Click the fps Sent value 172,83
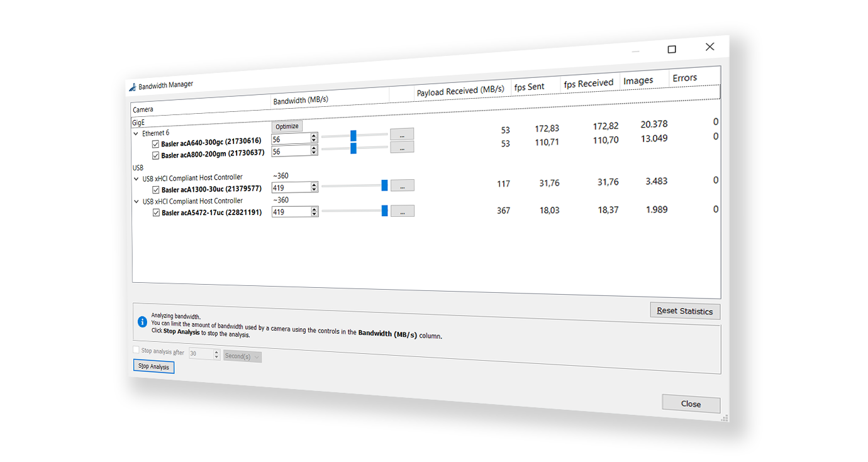The width and height of the screenshot is (868, 462). [547, 129]
